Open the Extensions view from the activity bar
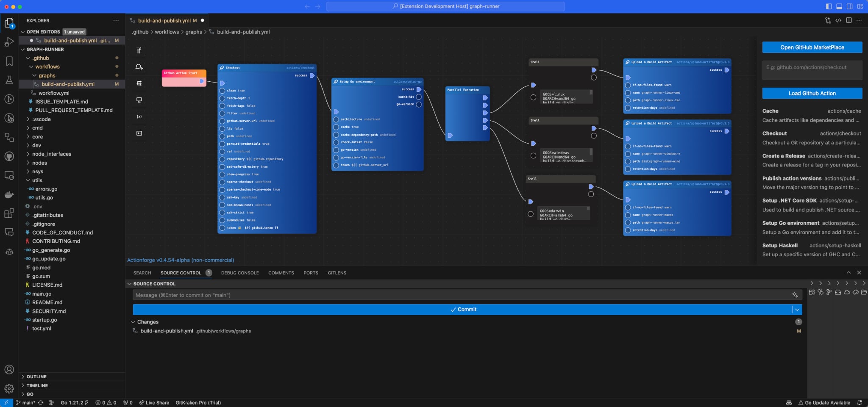This screenshot has width=868, height=407. coord(8,213)
